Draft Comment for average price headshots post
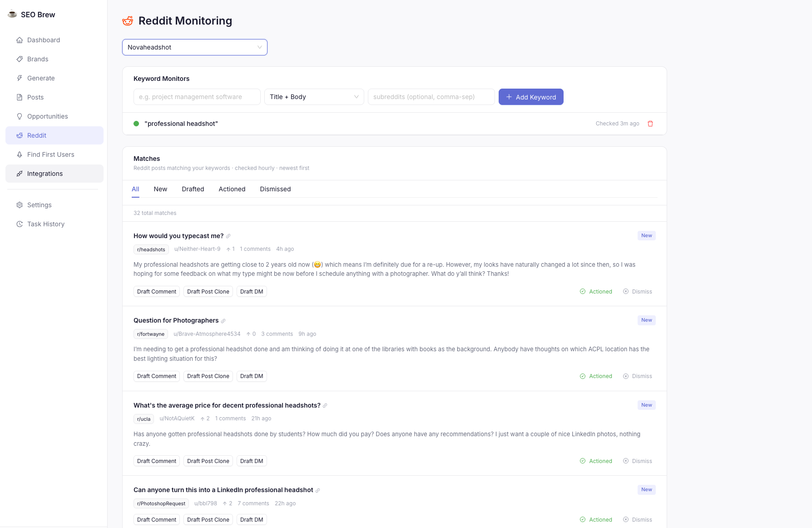This screenshot has width=812, height=528. 157,461
